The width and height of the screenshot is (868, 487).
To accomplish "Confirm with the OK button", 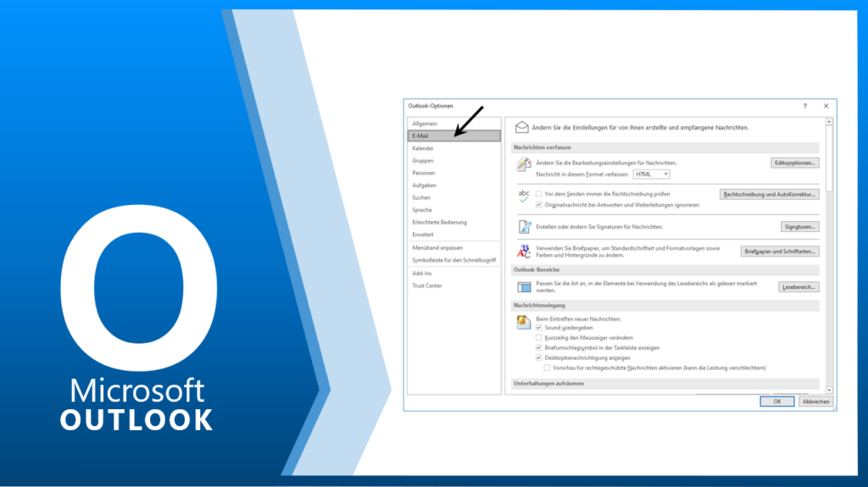I will pyautogui.click(x=776, y=401).
